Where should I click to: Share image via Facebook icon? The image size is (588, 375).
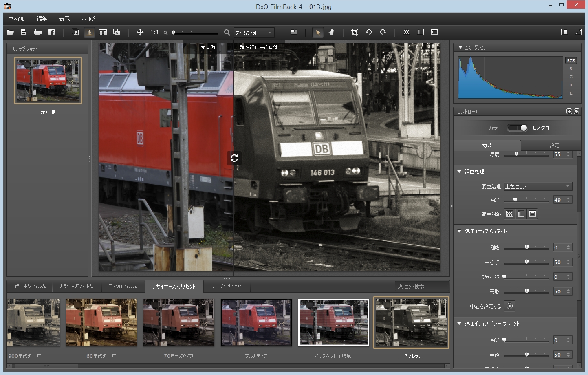click(51, 32)
